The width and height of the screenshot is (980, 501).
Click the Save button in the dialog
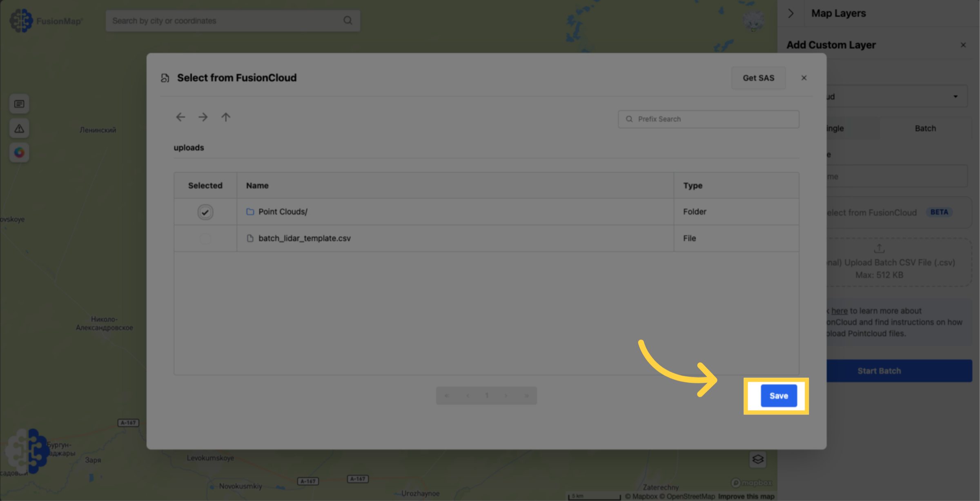click(x=779, y=395)
